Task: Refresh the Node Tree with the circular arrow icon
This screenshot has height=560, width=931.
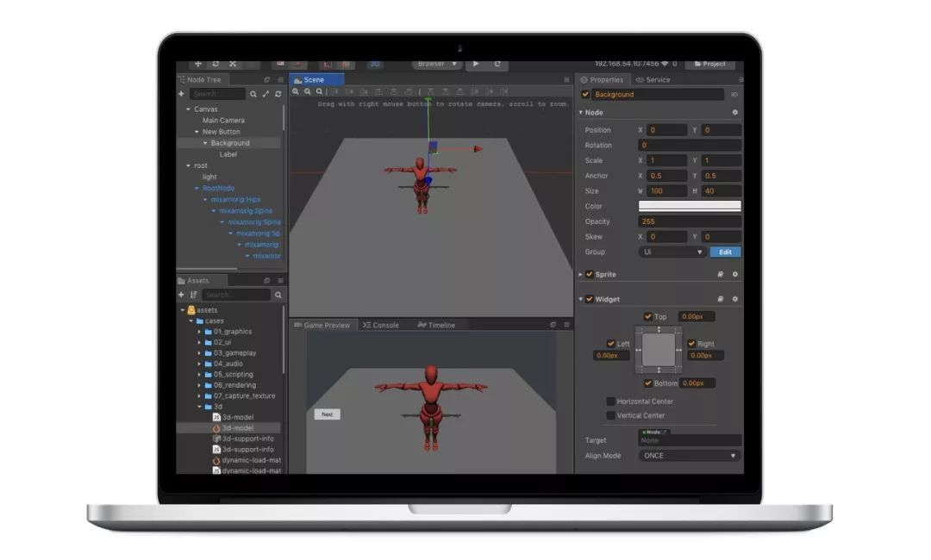Action: coord(278,94)
